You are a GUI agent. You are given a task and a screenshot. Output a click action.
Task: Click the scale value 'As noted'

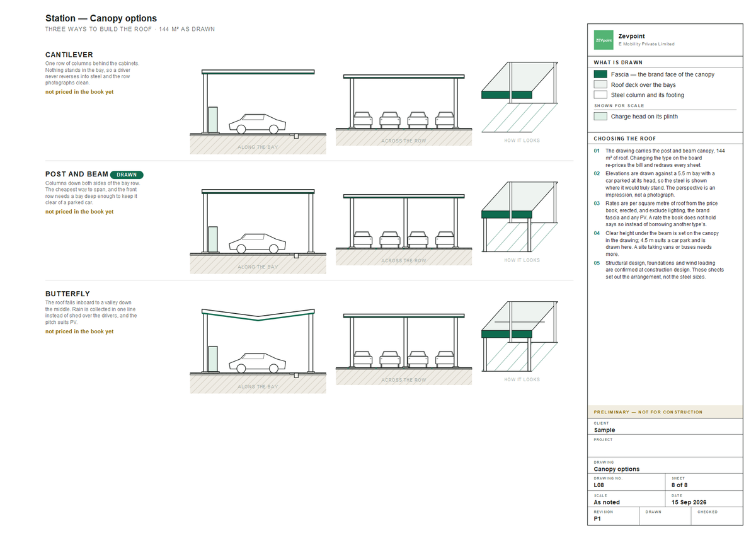pyautogui.click(x=607, y=503)
